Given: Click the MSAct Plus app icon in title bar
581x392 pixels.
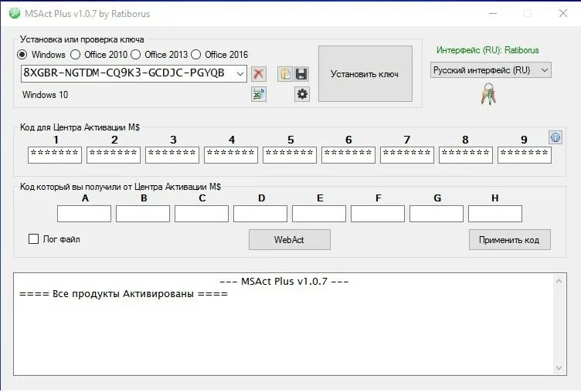Looking at the screenshot, I should [x=15, y=13].
